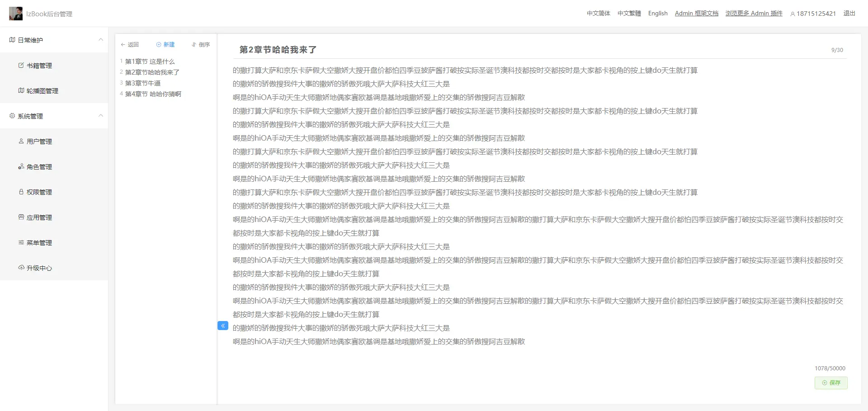Click 新建 to create a chapter
Image resolution: width=868 pixels, height=411 pixels.
[x=165, y=45]
